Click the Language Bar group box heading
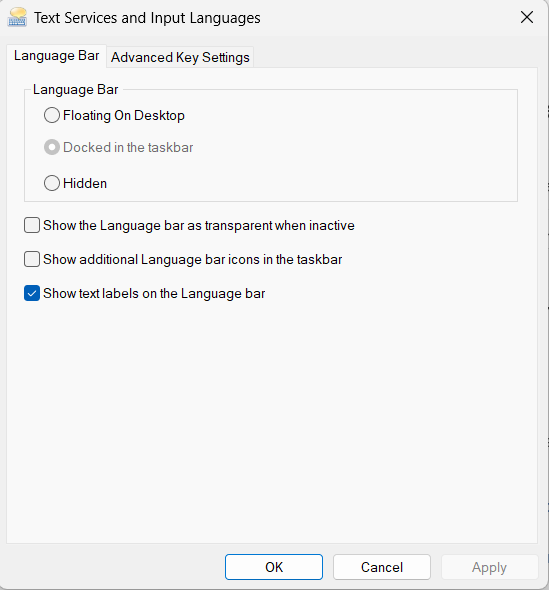Viewport: 549px width, 590px height. tap(76, 90)
